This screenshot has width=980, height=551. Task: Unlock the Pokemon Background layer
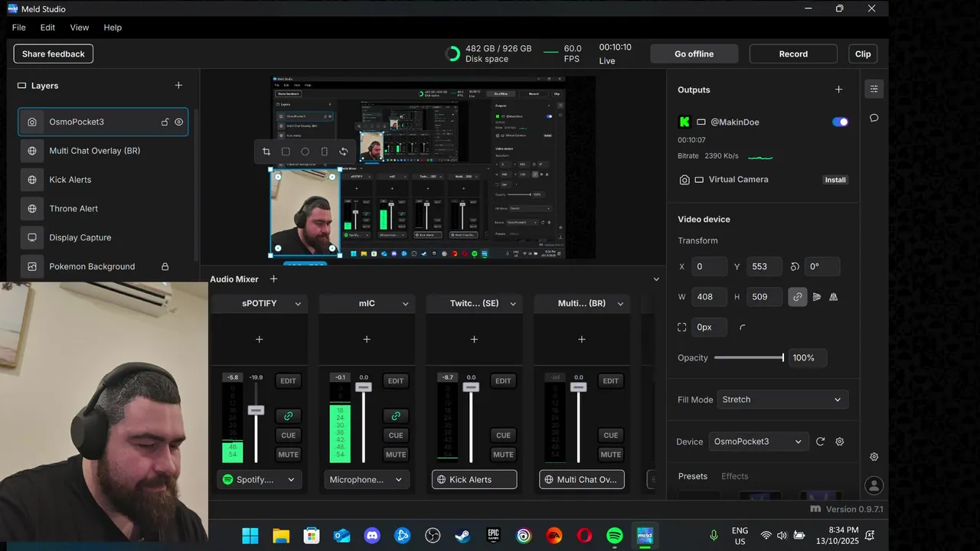(x=165, y=266)
